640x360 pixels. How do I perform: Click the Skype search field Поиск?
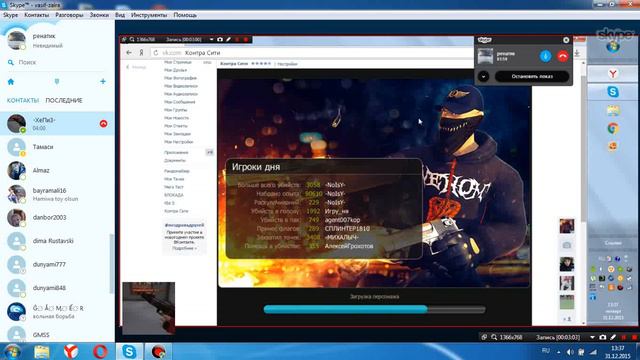(x=57, y=62)
